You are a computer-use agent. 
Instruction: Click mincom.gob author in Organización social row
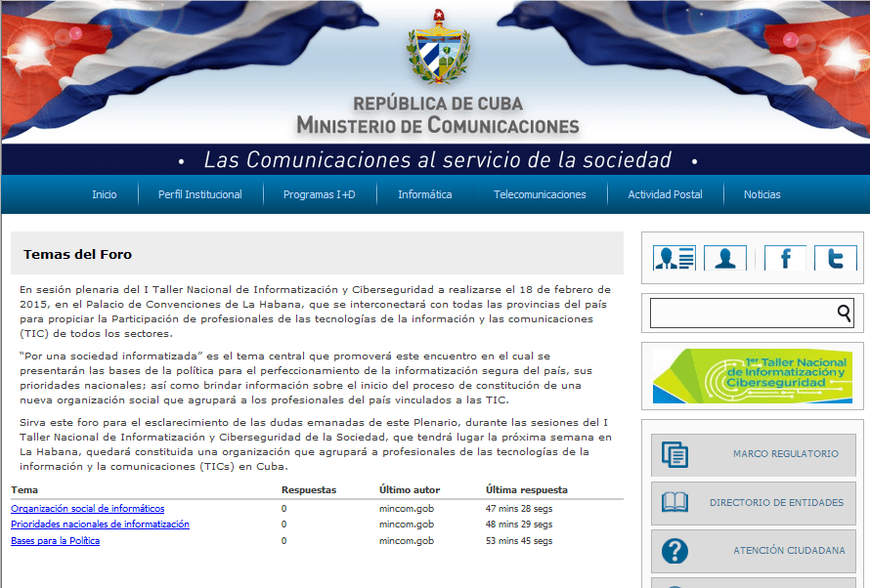pos(407,509)
